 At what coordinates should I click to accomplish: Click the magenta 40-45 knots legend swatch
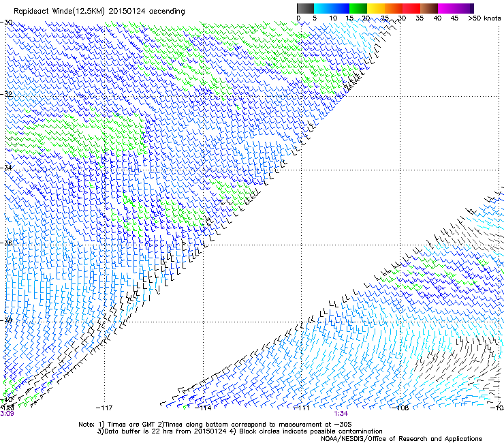click(447, 8)
